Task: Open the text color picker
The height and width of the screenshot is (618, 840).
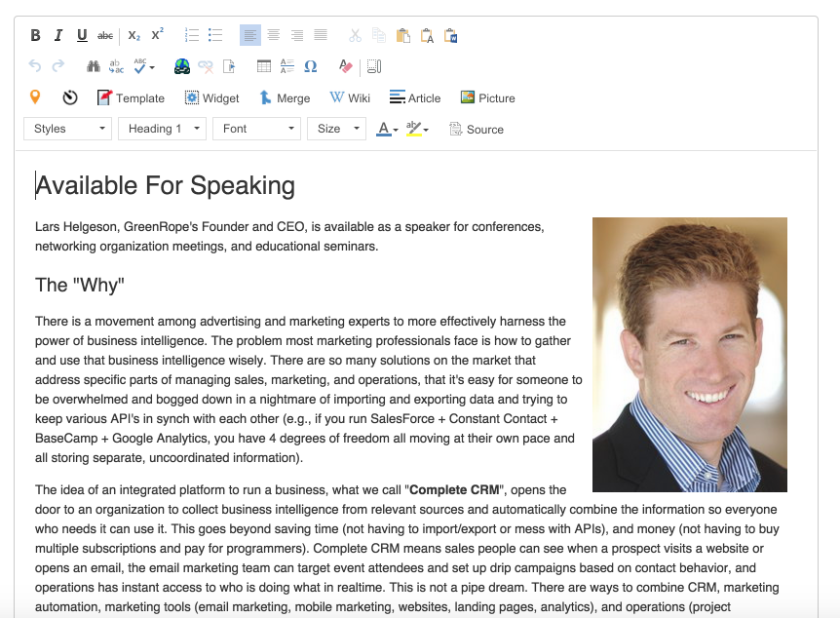Action: pyautogui.click(x=387, y=129)
